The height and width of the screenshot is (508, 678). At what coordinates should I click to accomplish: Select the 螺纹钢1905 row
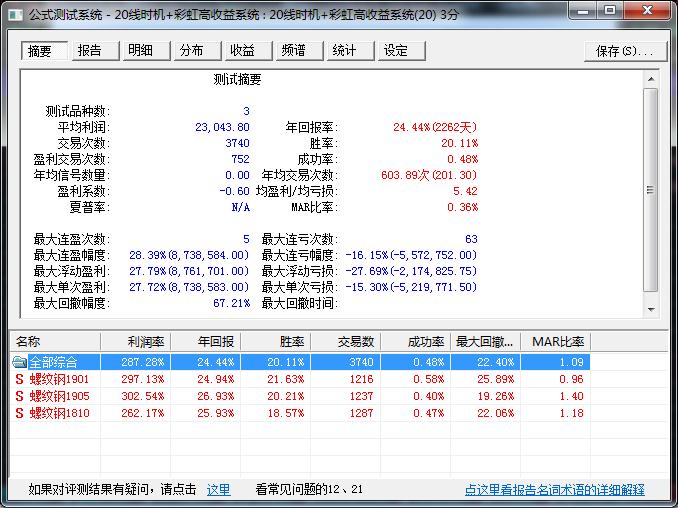[x=301, y=396]
